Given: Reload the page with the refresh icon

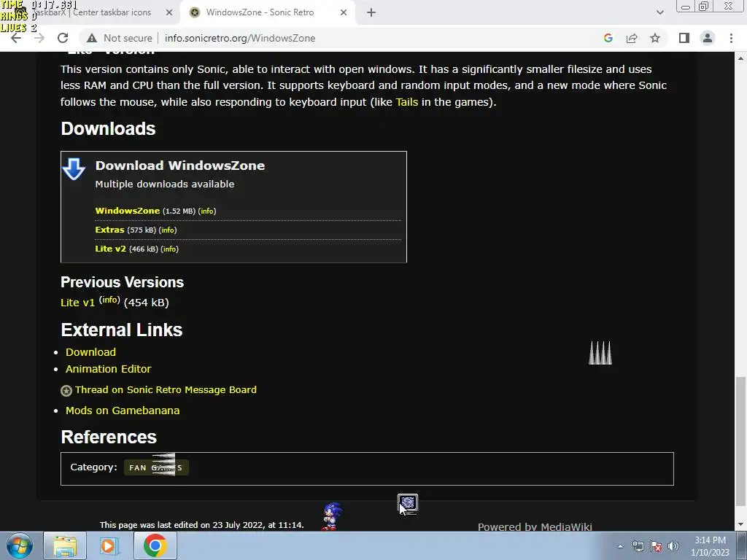Looking at the screenshot, I should point(63,38).
